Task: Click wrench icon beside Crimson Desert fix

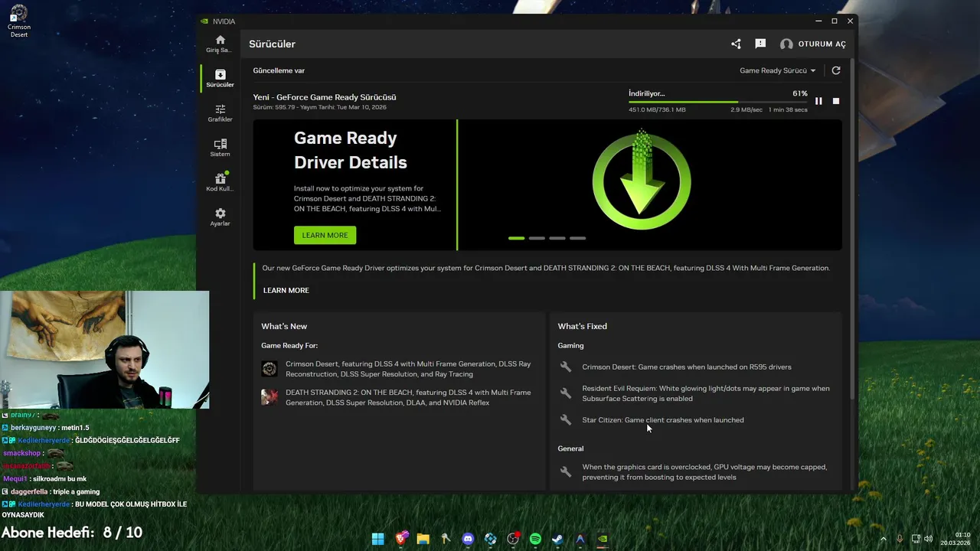Action: (566, 367)
